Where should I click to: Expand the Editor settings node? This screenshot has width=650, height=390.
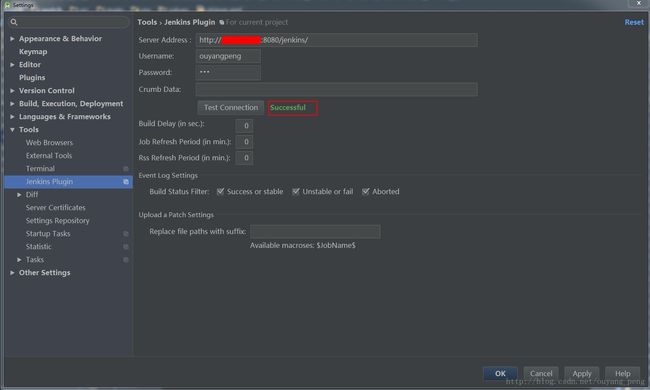(x=12, y=65)
